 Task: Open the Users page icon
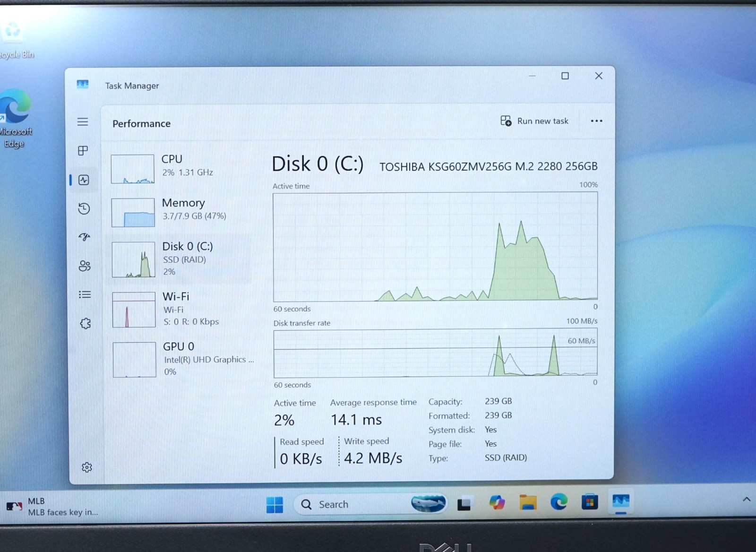[x=85, y=266]
